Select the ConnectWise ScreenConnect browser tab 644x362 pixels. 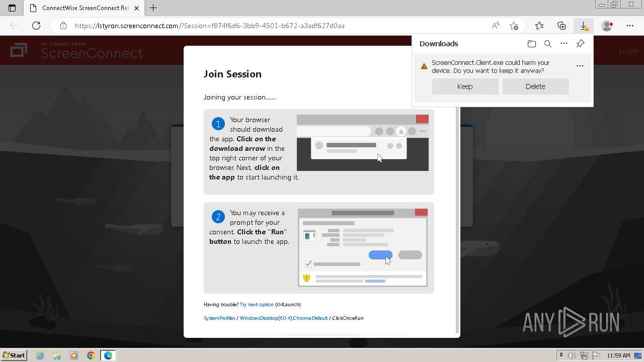pyautogui.click(x=84, y=8)
